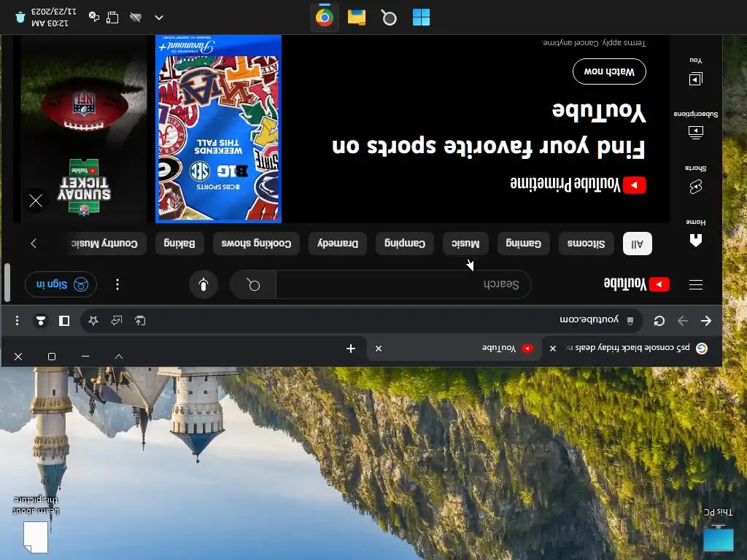Bookmark this page with the star
747x560 pixels.
tap(93, 321)
